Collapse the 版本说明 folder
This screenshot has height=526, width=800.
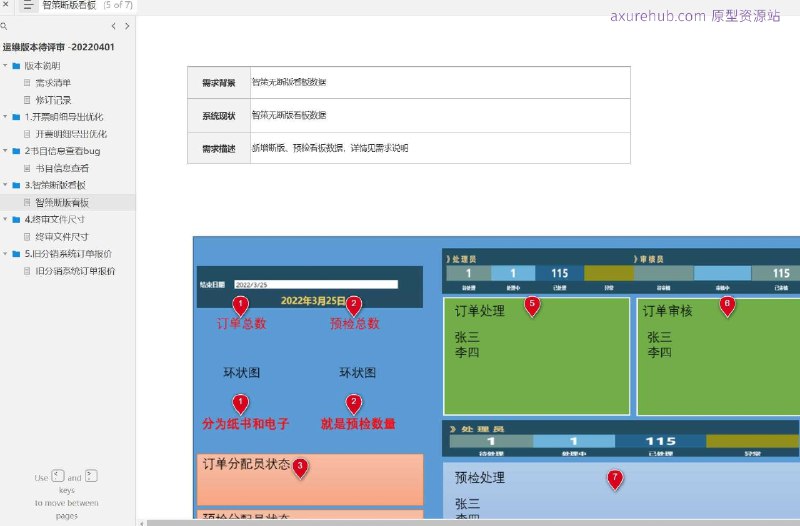[x=5, y=66]
